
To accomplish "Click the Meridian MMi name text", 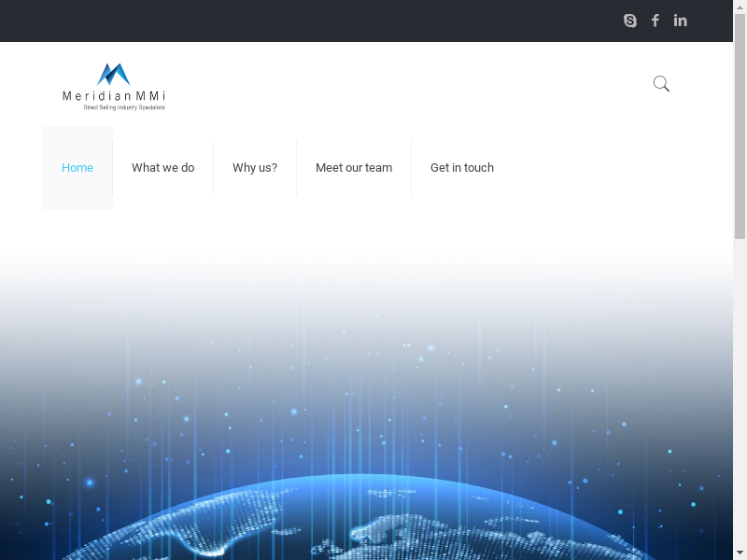I will [x=113, y=96].
